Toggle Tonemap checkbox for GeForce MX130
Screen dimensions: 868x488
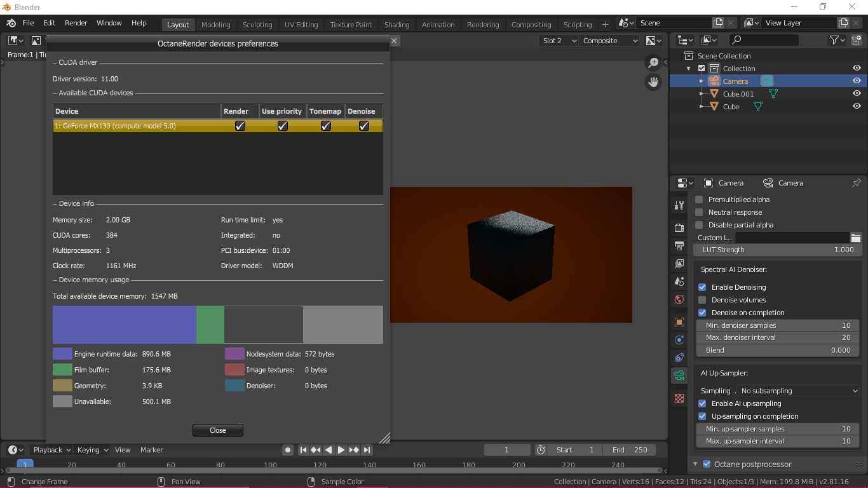[326, 126]
